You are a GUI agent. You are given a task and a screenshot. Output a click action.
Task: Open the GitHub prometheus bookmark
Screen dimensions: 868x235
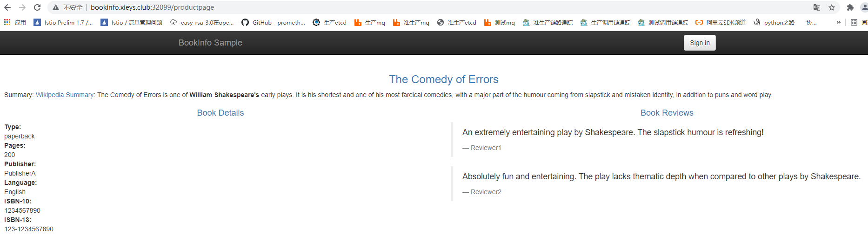pyautogui.click(x=273, y=22)
